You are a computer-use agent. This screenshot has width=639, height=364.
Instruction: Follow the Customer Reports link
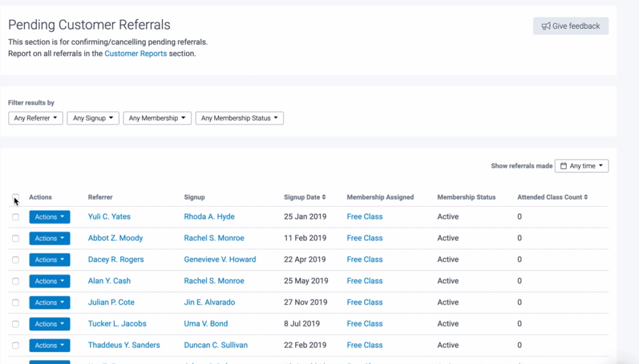[x=135, y=54]
